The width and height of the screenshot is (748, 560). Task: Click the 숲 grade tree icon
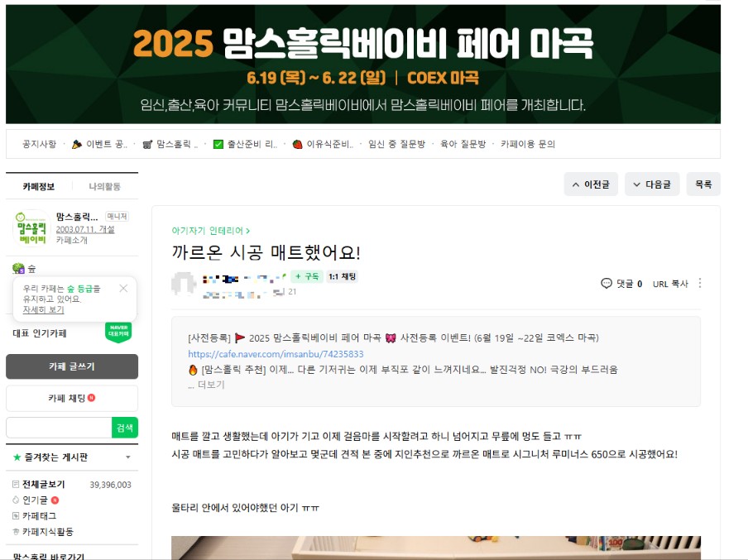tap(18, 269)
